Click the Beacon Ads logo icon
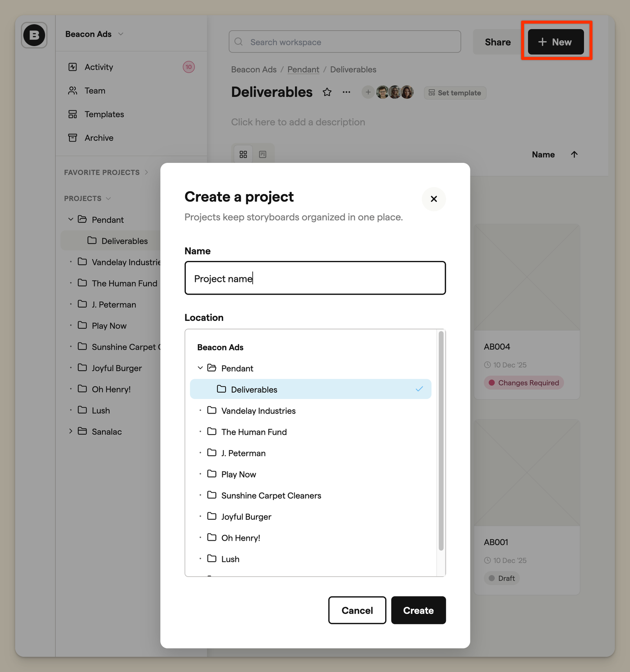Screen dimensions: 630x672 [x=34, y=35]
